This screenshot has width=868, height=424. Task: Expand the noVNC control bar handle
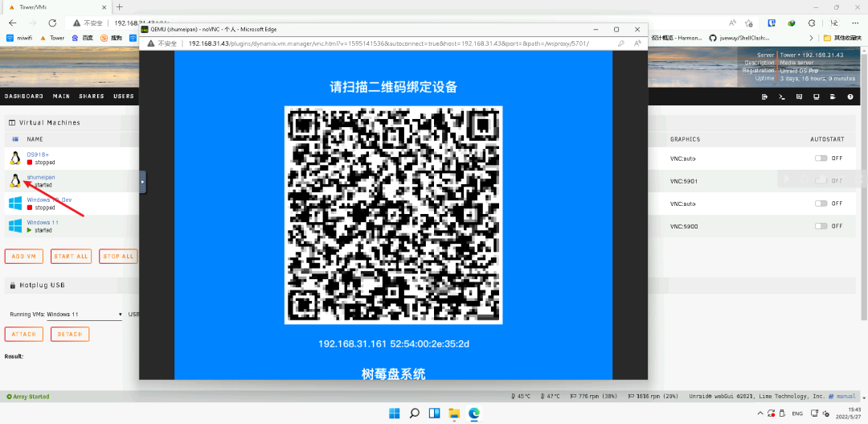point(143,182)
